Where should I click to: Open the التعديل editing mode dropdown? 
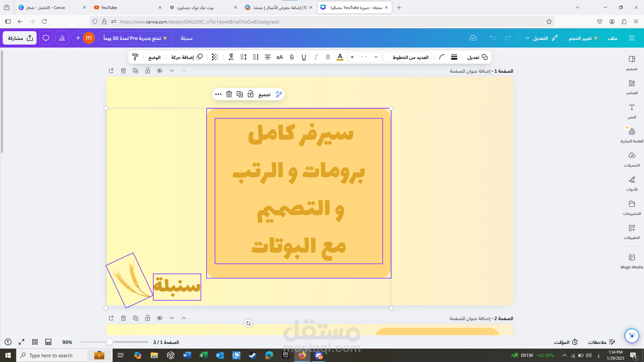click(541, 38)
